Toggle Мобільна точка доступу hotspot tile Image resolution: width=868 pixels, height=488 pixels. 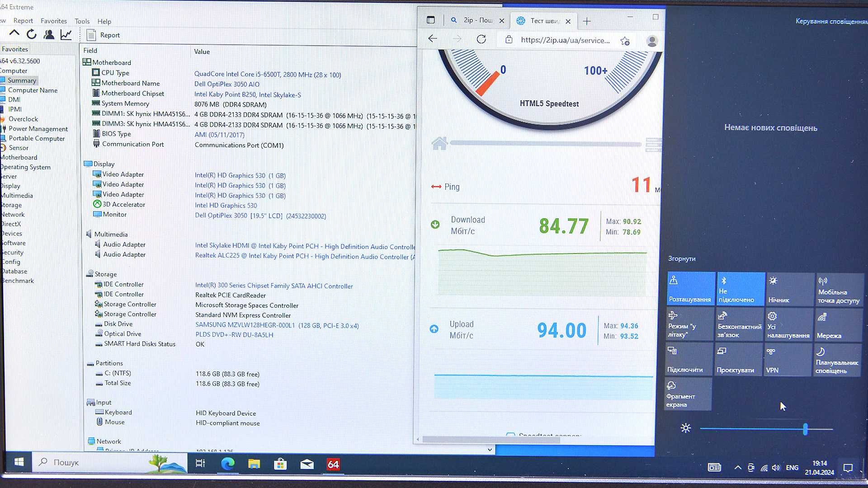[839, 289]
